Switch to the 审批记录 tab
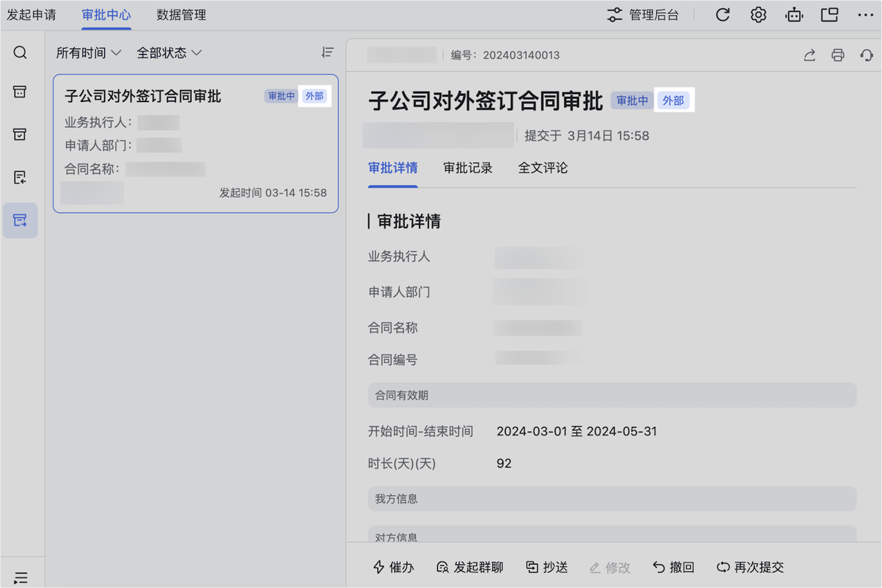 tap(468, 168)
